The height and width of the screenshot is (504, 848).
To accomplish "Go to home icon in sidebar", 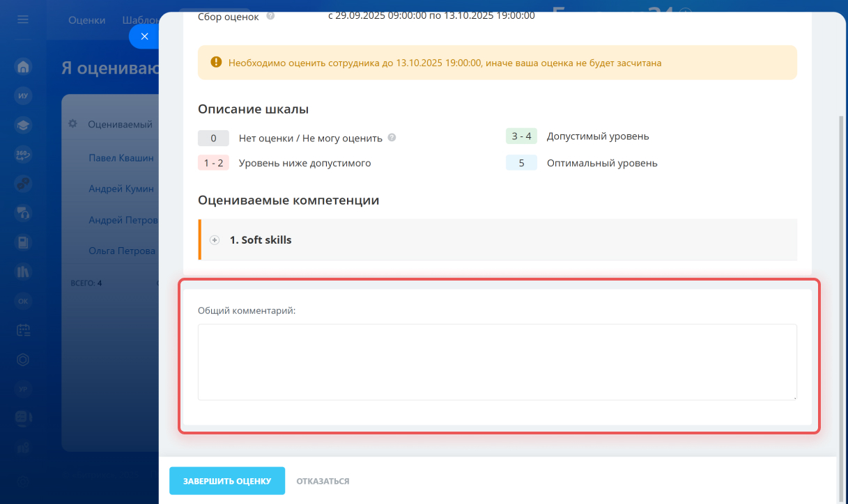I will (x=23, y=67).
